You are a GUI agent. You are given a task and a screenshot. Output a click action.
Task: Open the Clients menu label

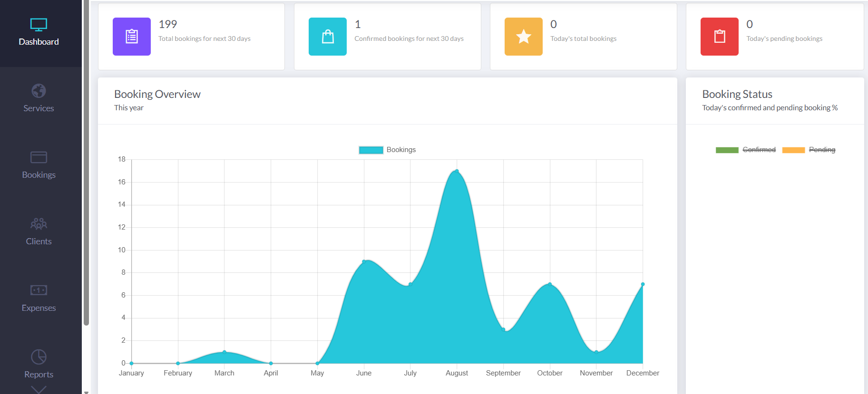(39, 241)
